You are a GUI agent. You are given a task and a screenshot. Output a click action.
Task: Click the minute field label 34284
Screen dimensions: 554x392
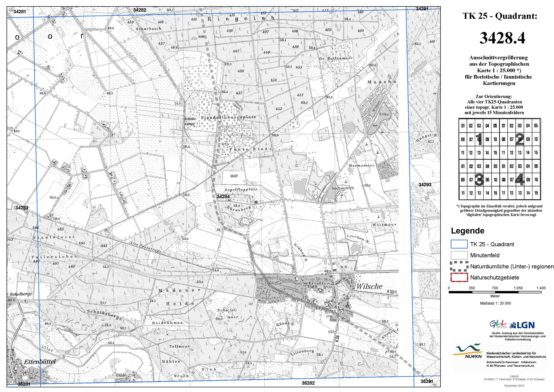click(223, 197)
